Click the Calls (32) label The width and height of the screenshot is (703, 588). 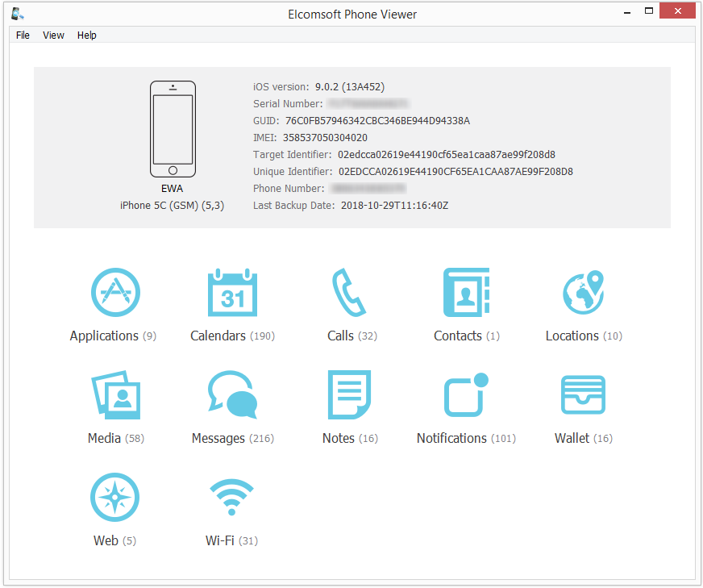point(352,336)
